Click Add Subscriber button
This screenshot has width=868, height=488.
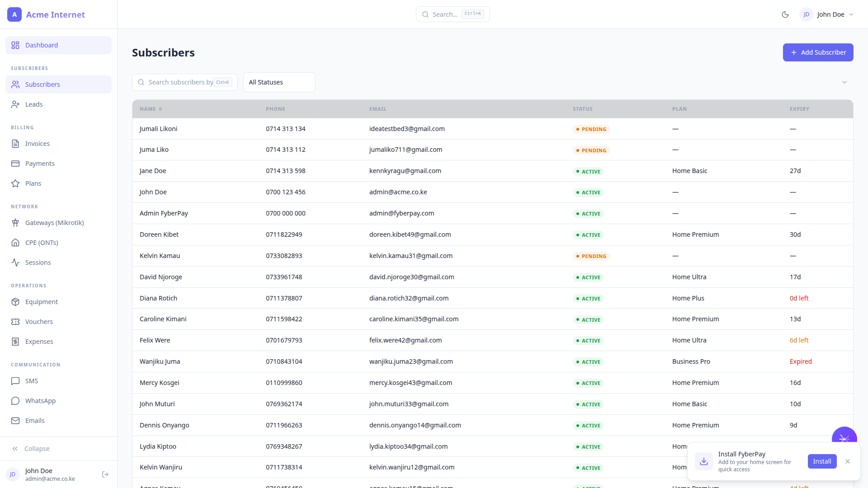click(x=818, y=52)
